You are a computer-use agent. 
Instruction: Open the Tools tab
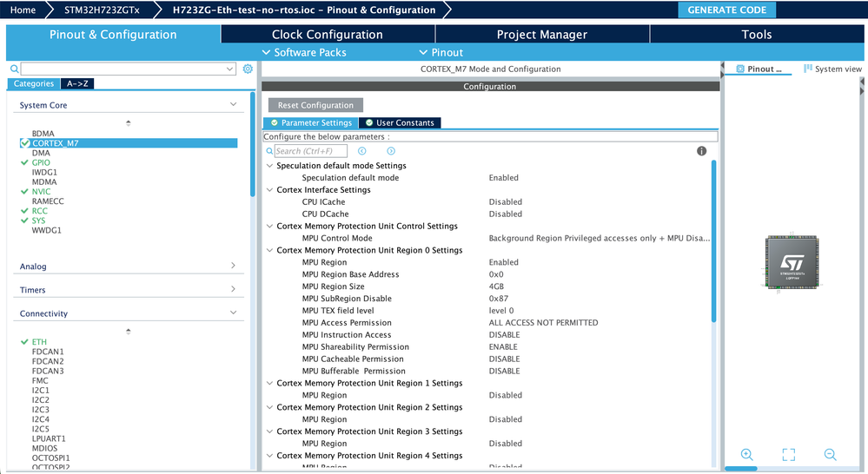pos(756,35)
